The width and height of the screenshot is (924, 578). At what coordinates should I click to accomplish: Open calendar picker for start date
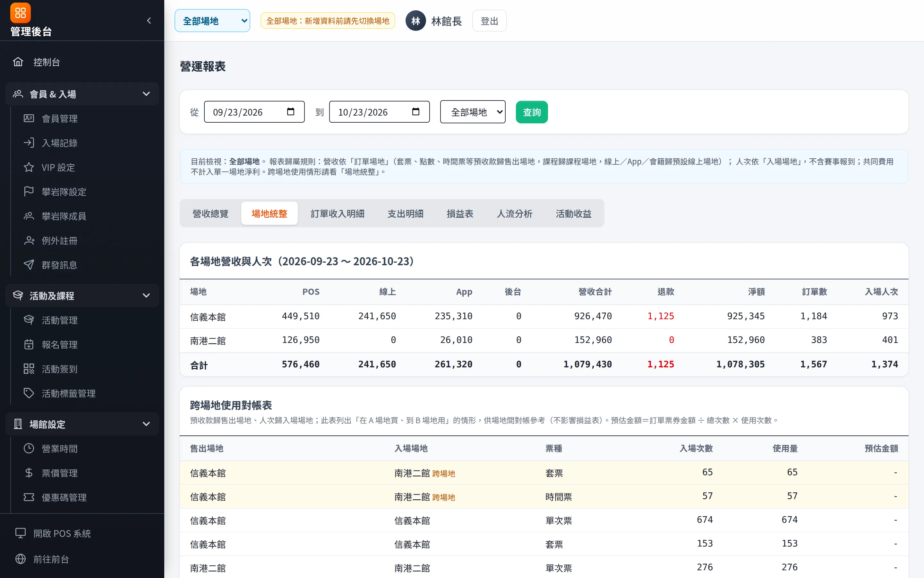(291, 112)
